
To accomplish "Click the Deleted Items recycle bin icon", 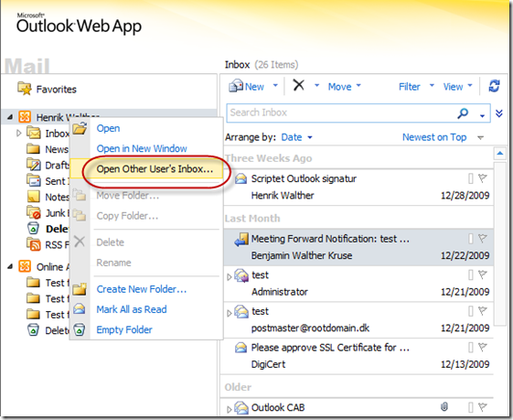I will coord(33,228).
